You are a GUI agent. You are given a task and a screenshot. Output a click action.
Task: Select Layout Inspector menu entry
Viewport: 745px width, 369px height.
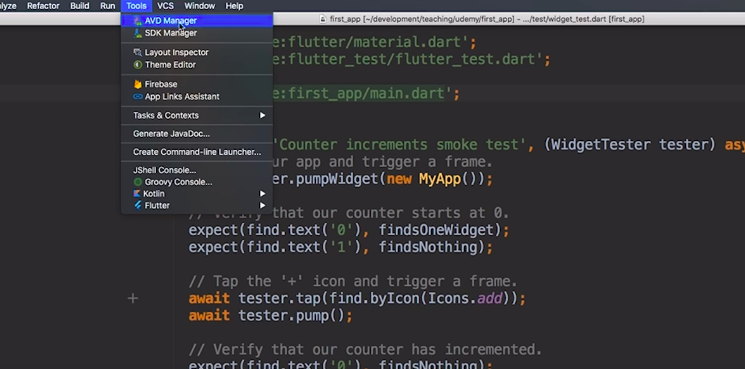(197, 52)
